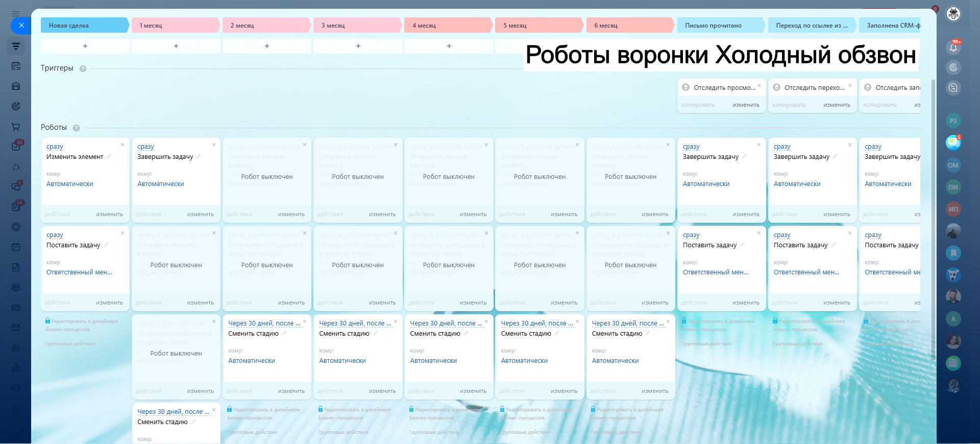Open the presentation board icon in sidebar
Viewport: 980px width, 444px height.
[16, 288]
